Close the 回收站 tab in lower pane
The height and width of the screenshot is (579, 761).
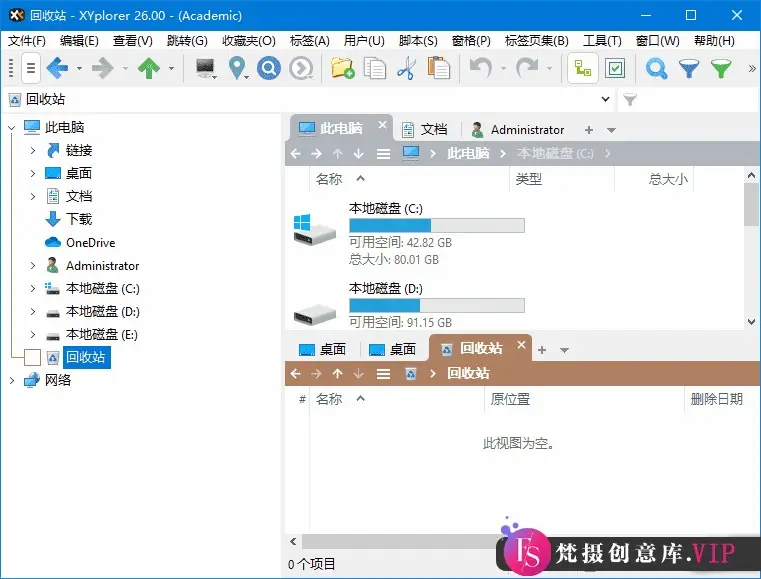[x=521, y=345]
